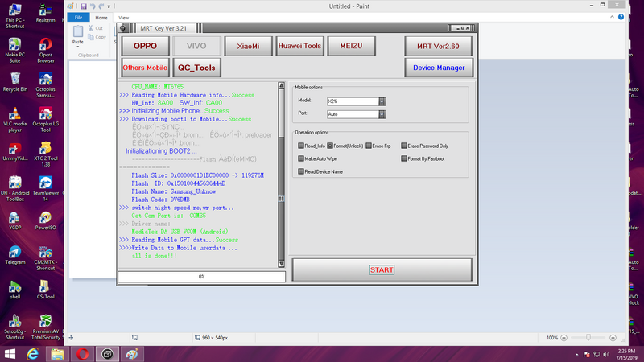The image size is (644, 362).
Task: Click the MRT Key title bar icon
Action: pyautogui.click(x=123, y=28)
